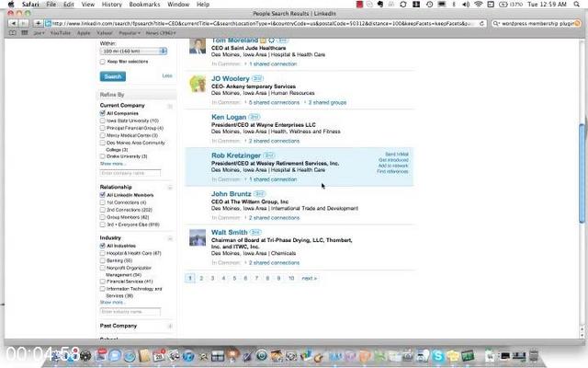Click the Bluetooth menu bar icon

(x=454, y=5)
